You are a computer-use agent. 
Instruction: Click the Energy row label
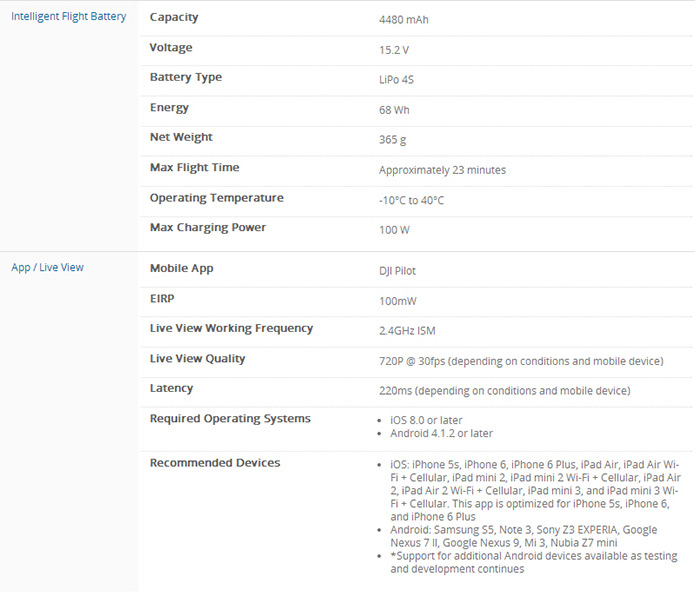[x=169, y=108]
